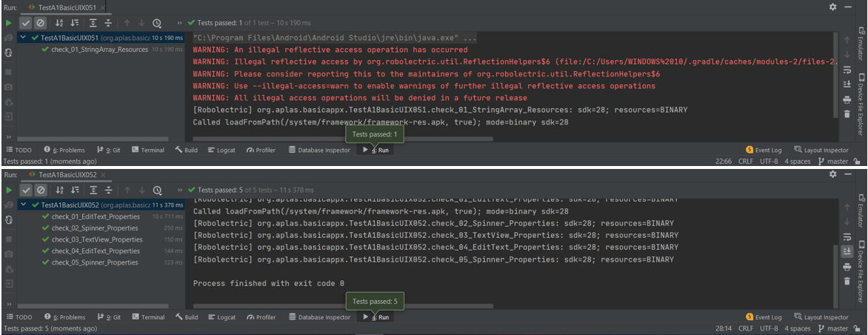Collapse the TestA1BasicUIX052 tree node
The height and width of the screenshot is (335, 868).
(24, 205)
